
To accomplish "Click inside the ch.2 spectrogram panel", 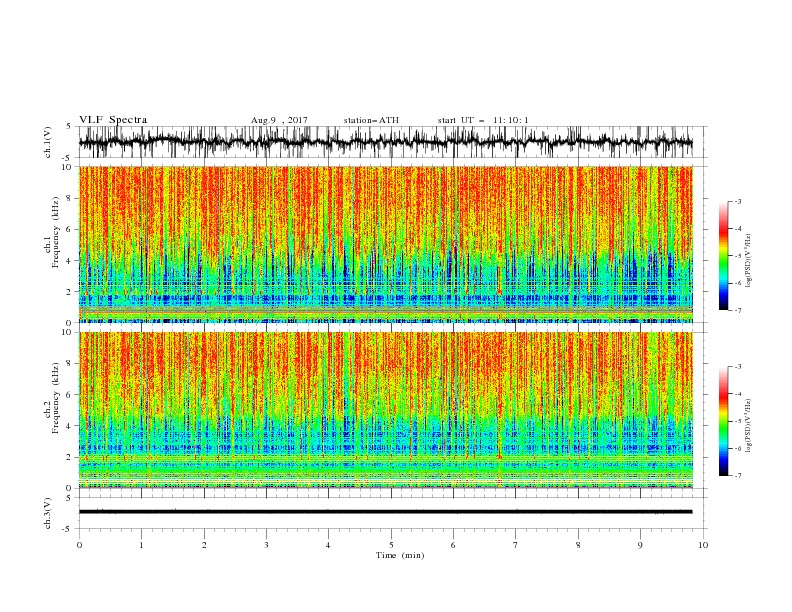I will coord(385,410).
